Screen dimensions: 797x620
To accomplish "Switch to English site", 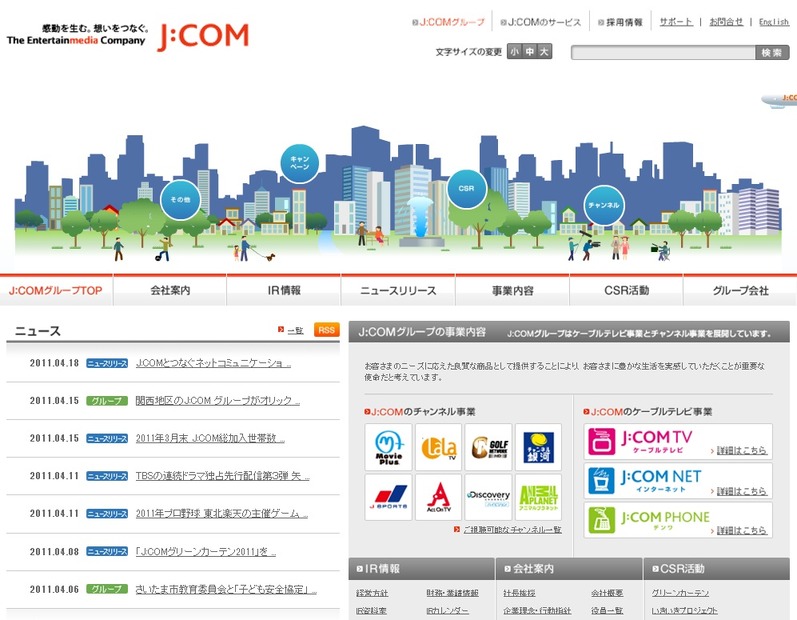I will coord(774,22).
